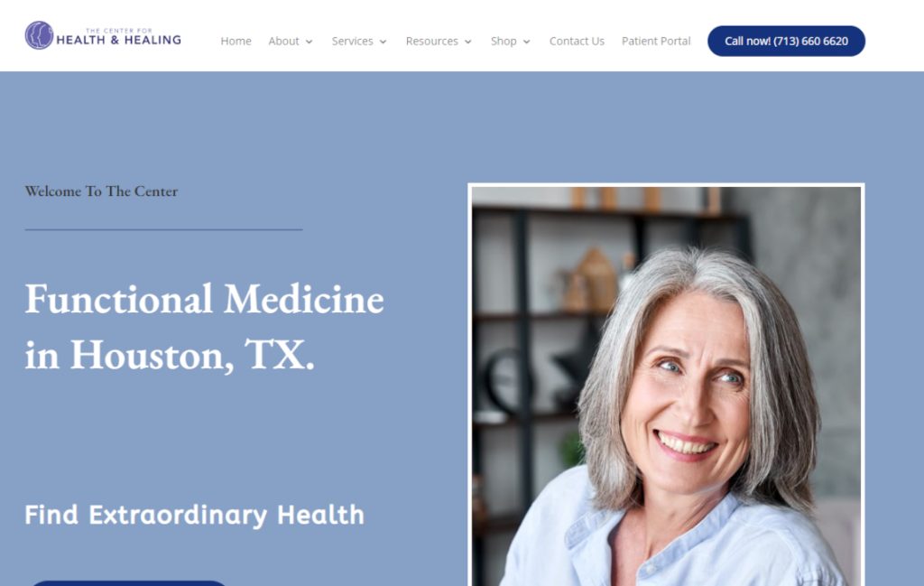
Task: Select the Services menu item
Action: pyautogui.click(x=353, y=42)
